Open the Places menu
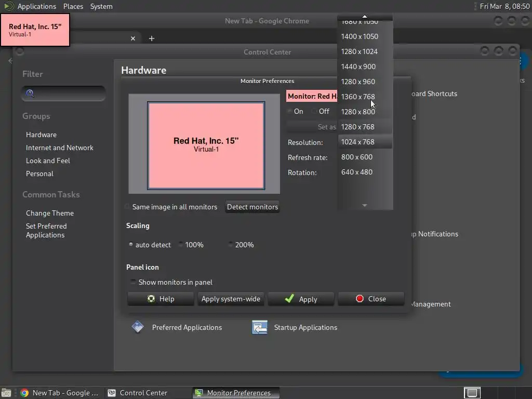Image resolution: width=532 pixels, height=399 pixels. point(73,6)
